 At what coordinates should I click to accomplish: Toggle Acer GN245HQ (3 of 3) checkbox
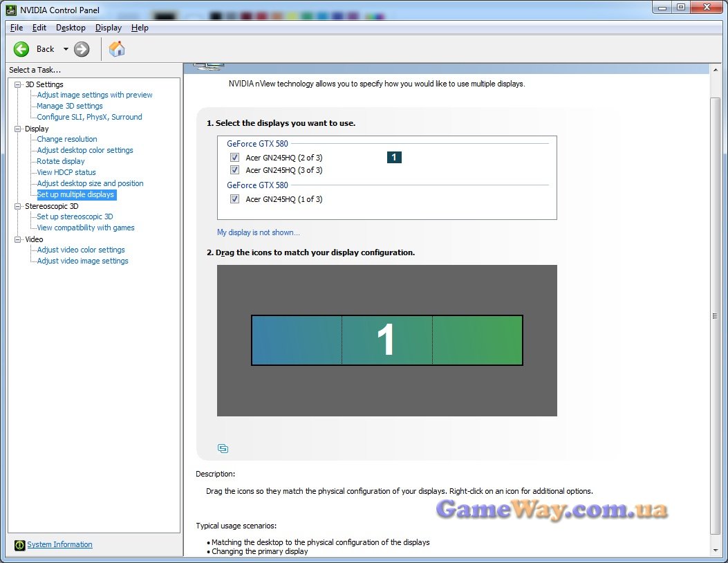[234, 170]
